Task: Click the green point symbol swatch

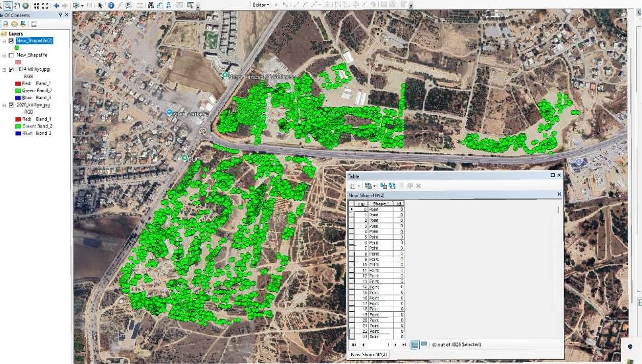Action: pos(16,48)
